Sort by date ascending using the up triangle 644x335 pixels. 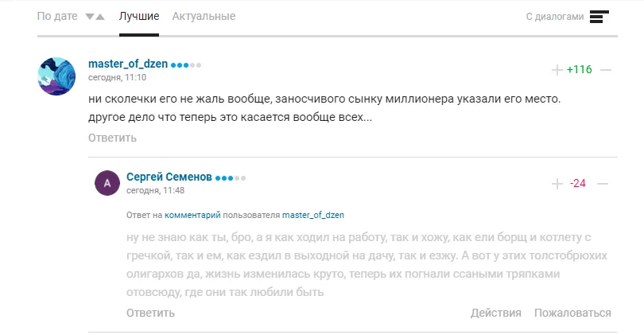100,17
